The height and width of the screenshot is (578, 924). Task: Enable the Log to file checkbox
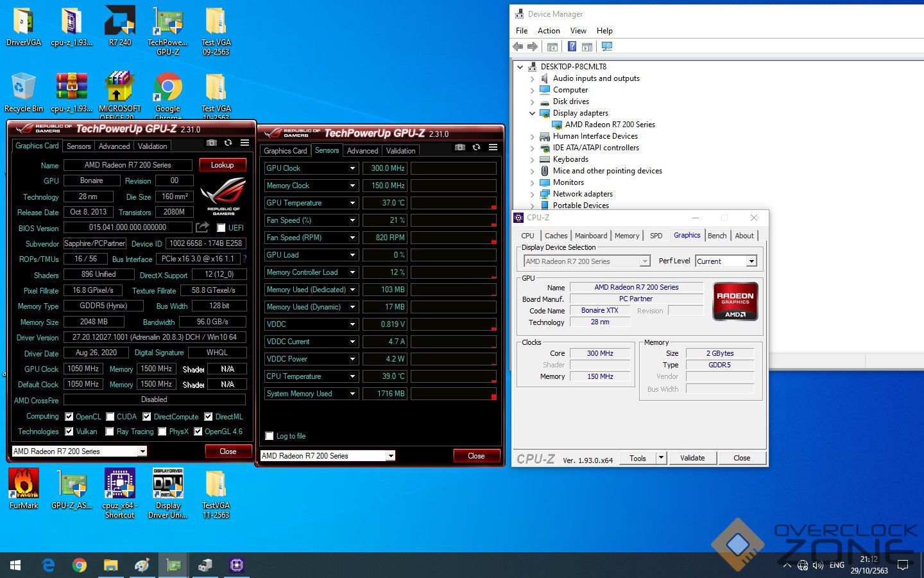click(x=269, y=436)
